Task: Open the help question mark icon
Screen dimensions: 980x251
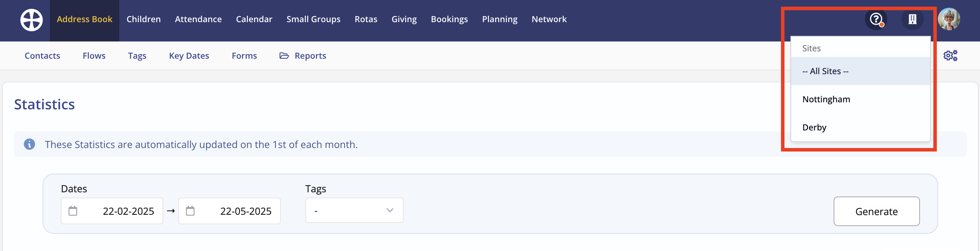Action: [876, 19]
